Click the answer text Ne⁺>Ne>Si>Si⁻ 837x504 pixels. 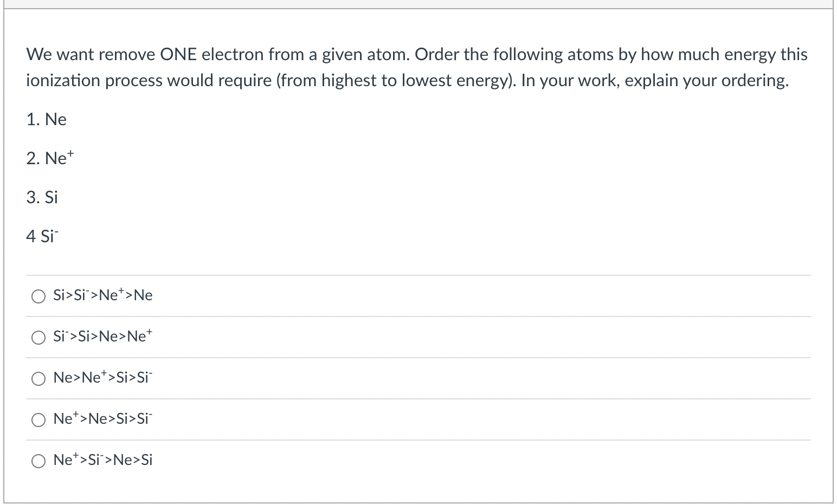102,418
